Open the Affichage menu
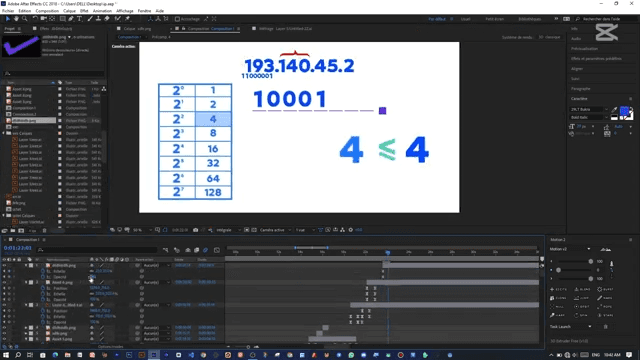640x360 pixels. [125, 11]
